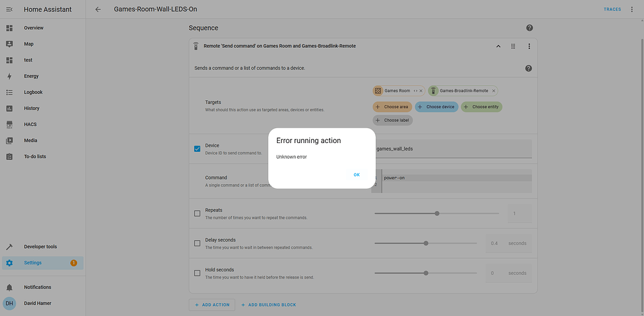Click OK in the error dialog

pos(357,175)
